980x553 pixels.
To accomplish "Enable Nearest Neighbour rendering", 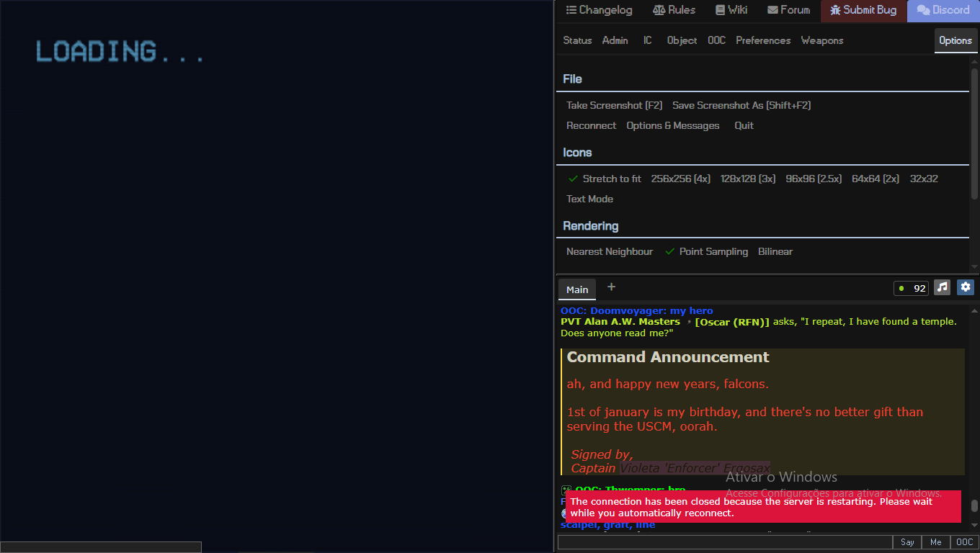I will [x=609, y=251].
